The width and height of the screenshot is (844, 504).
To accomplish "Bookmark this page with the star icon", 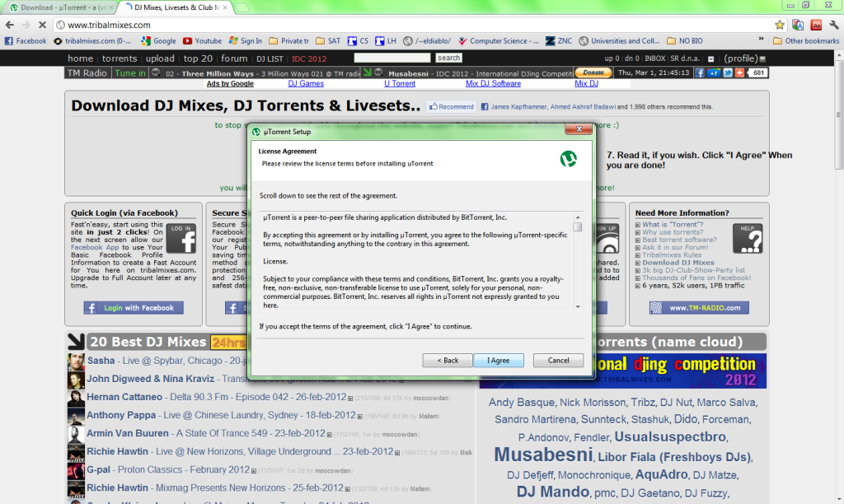I will click(780, 25).
